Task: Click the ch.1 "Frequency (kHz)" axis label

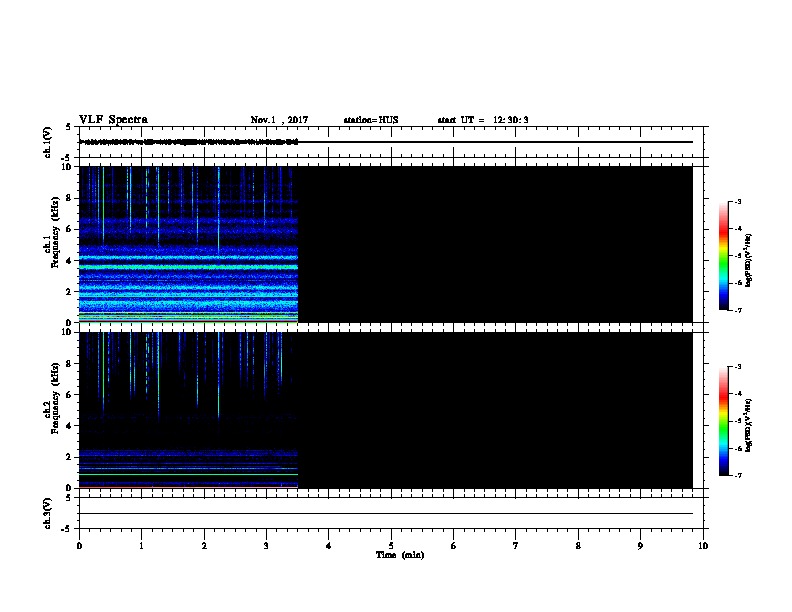Action: tap(55, 232)
